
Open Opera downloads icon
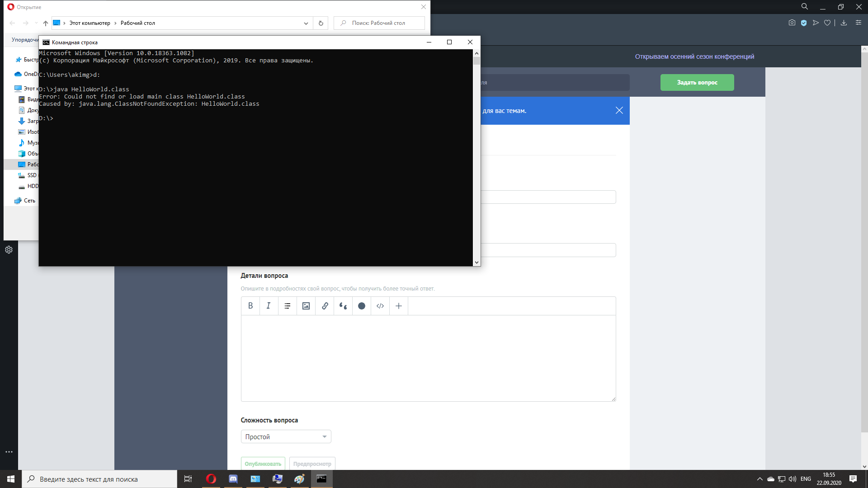click(x=844, y=23)
